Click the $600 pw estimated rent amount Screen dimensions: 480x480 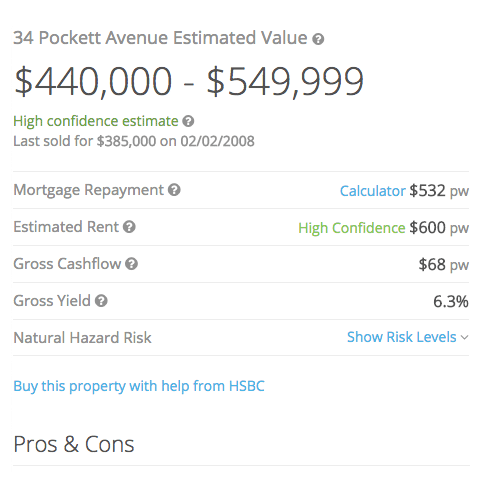[439, 228]
